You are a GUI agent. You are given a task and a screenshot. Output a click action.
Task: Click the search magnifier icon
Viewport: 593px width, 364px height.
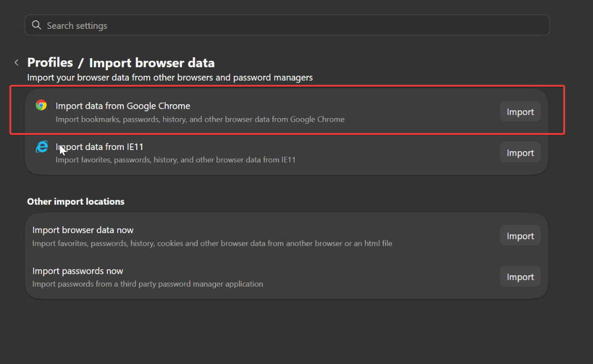[x=36, y=25]
